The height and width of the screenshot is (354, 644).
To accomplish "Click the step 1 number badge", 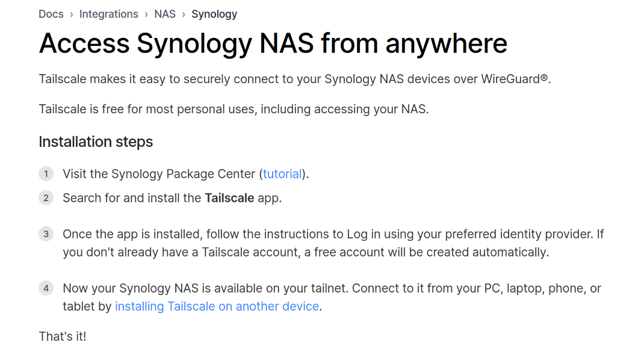I will [46, 174].
